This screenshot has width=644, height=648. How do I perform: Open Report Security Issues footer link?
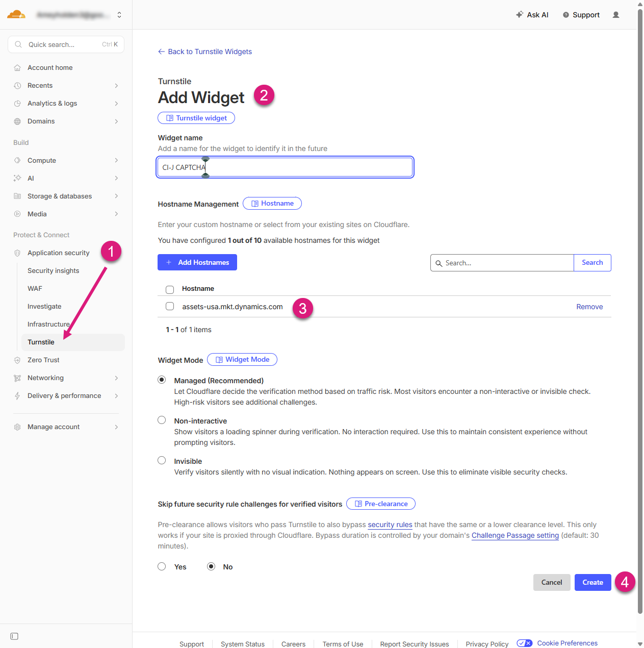point(415,644)
